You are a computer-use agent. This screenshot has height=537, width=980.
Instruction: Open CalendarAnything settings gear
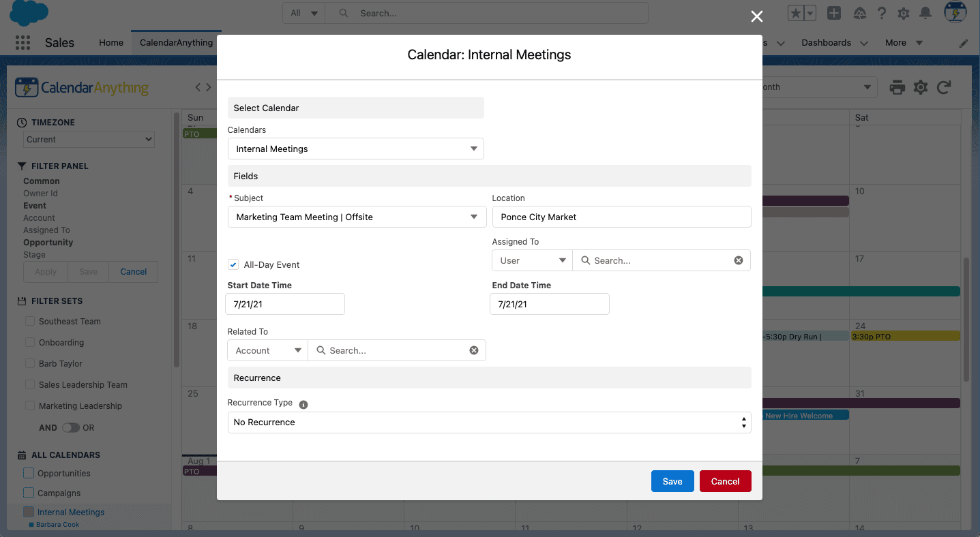pos(921,87)
